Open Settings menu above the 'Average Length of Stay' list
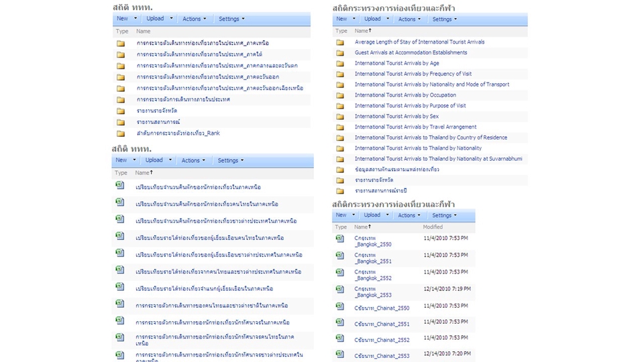This screenshot has width=644, height=362. (x=445, y=19)
